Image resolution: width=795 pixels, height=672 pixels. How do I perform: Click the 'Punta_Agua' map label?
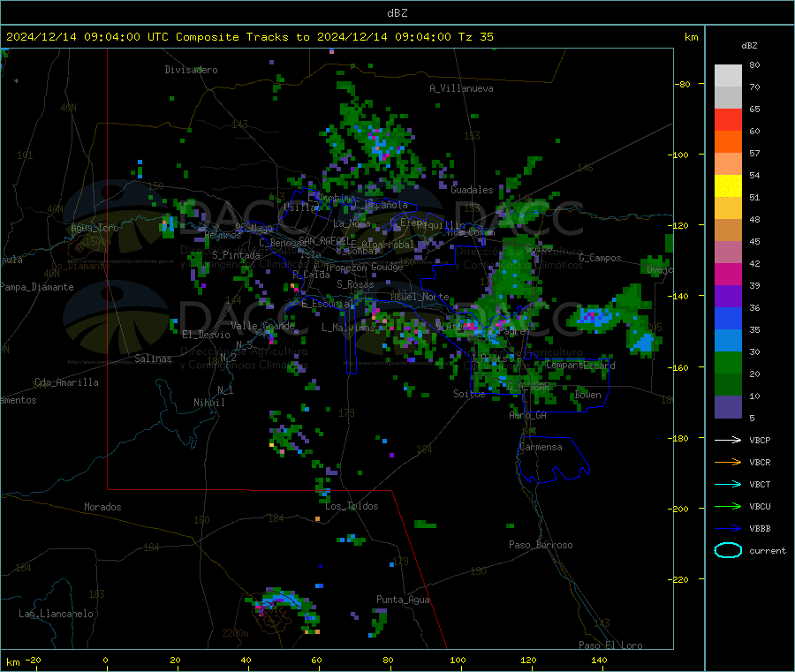click(x=403, y=600)
